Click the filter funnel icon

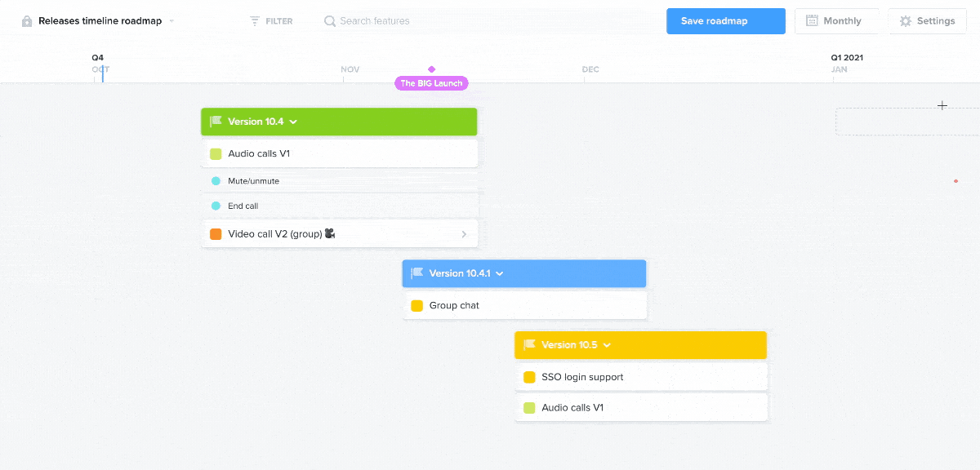click(x=255, y=21)
